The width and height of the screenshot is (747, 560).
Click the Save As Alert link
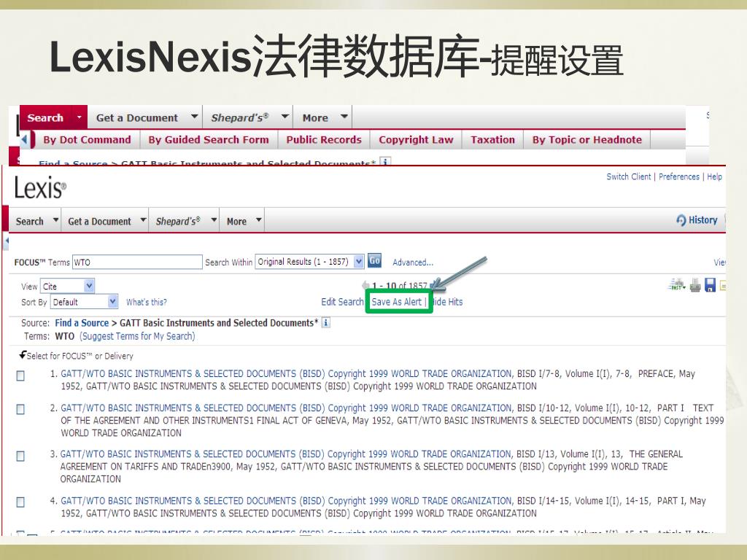point(396,301)
